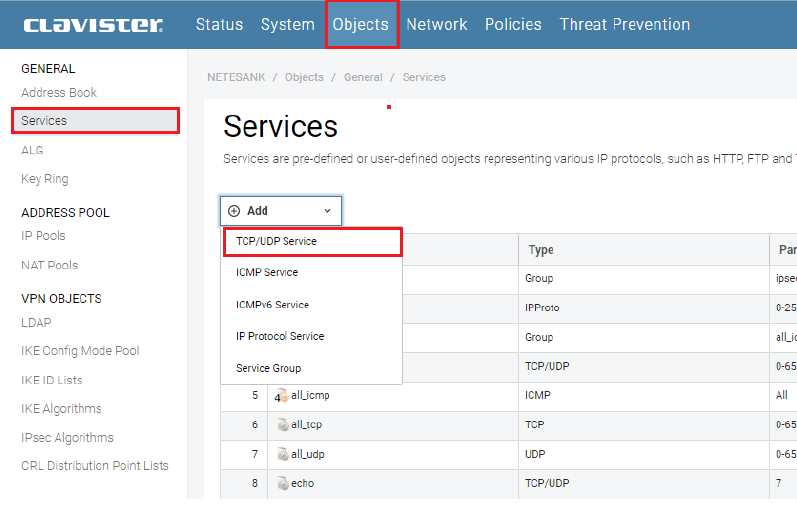Click NETESANK breadcrumb link
The image size is (797, 507).
pyautogui.click(x=236, y=77)
